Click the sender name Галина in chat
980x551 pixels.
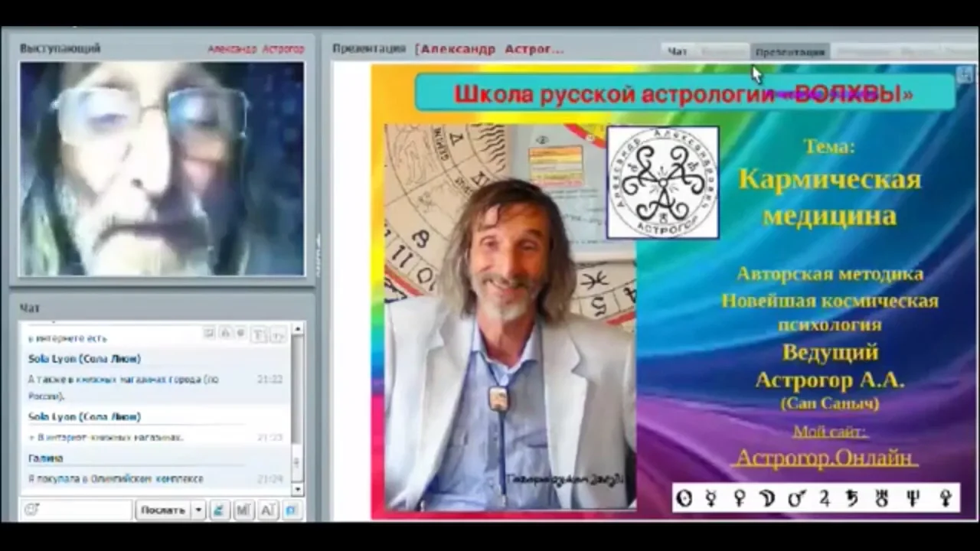click(45, 458)
